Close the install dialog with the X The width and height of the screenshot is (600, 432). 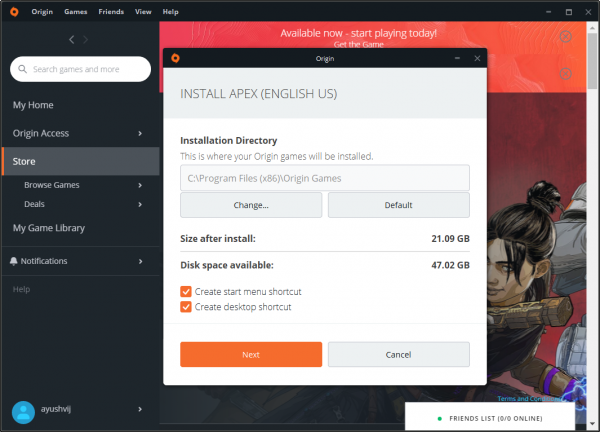point(477,58)
